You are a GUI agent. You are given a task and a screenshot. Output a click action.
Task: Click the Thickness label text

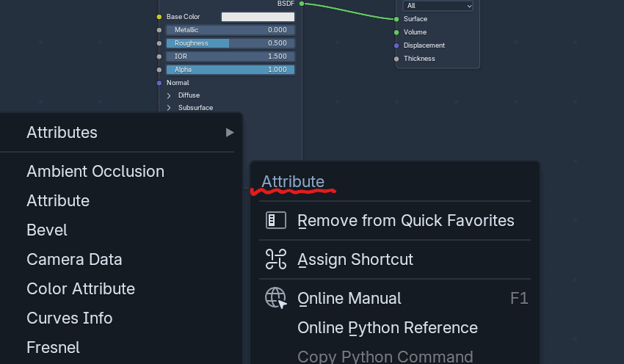click(419, 59)
